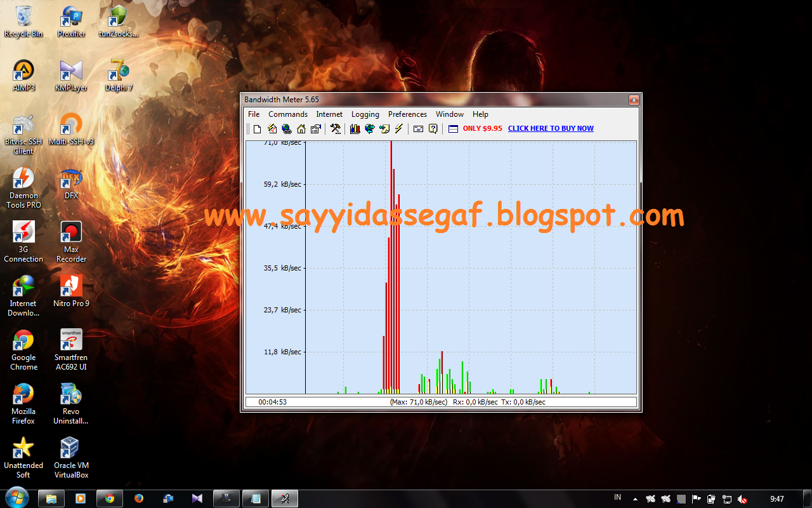This screenshot has width=812, height=508.
Task: Open help using the question mark icon
Action: [x=432, y=128]
